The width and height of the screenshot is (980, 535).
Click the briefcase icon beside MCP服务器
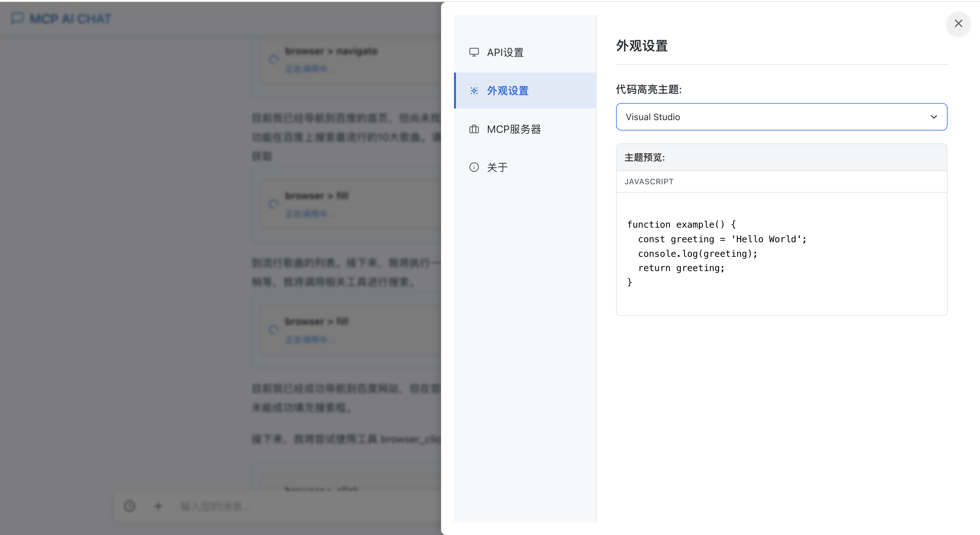(x=474, y=129)
